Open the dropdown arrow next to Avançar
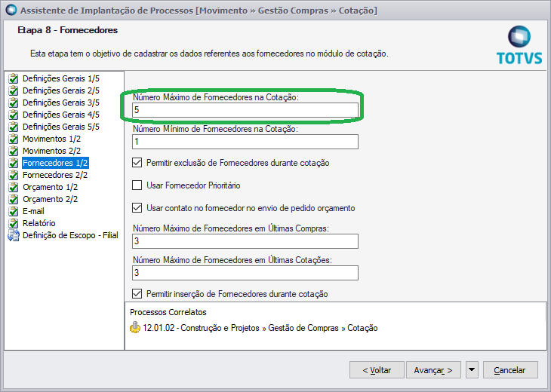551x392 pixels. click(472, 369)
